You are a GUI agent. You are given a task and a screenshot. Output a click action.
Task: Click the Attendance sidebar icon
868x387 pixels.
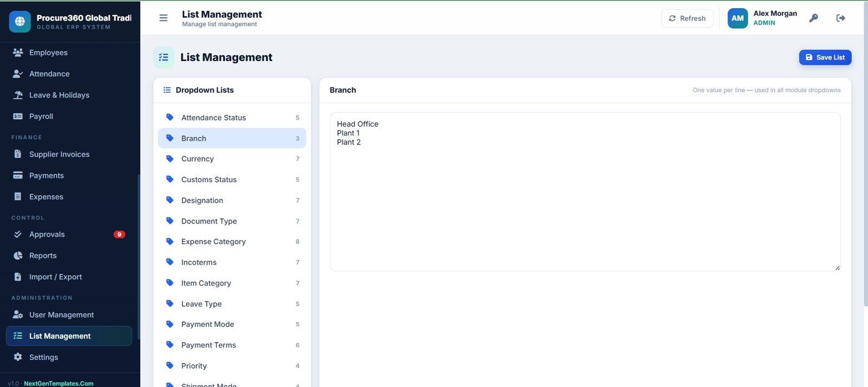point(18,74)
